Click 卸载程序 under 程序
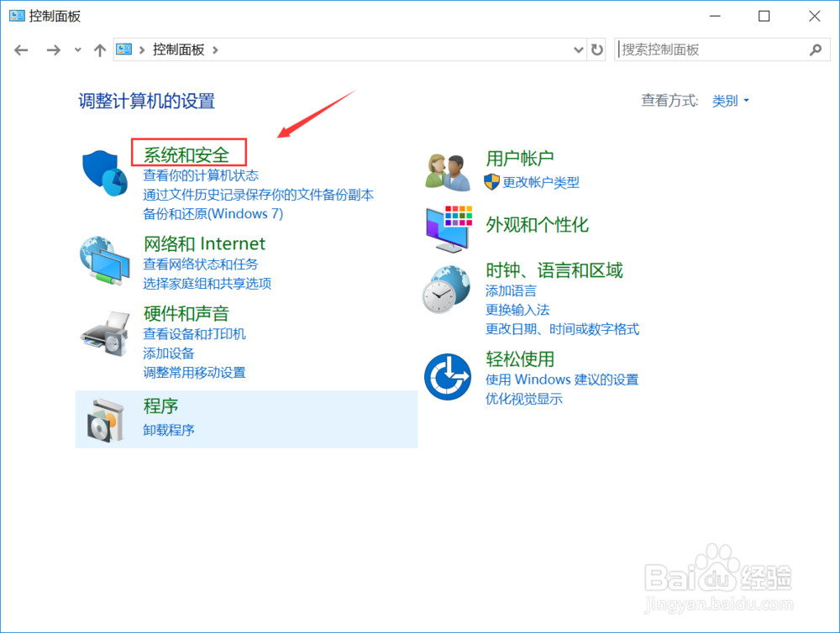840x633 pixels. coord(172,429)
